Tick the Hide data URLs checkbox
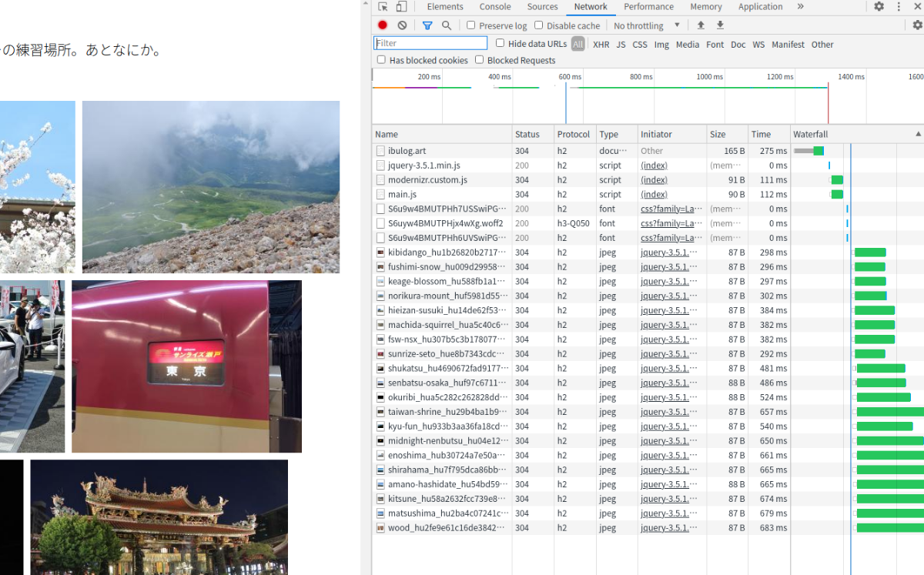 (x=500, y=44)
